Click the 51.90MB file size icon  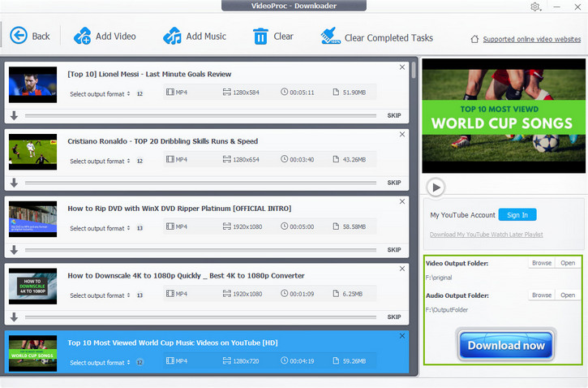tap(336, 92)
